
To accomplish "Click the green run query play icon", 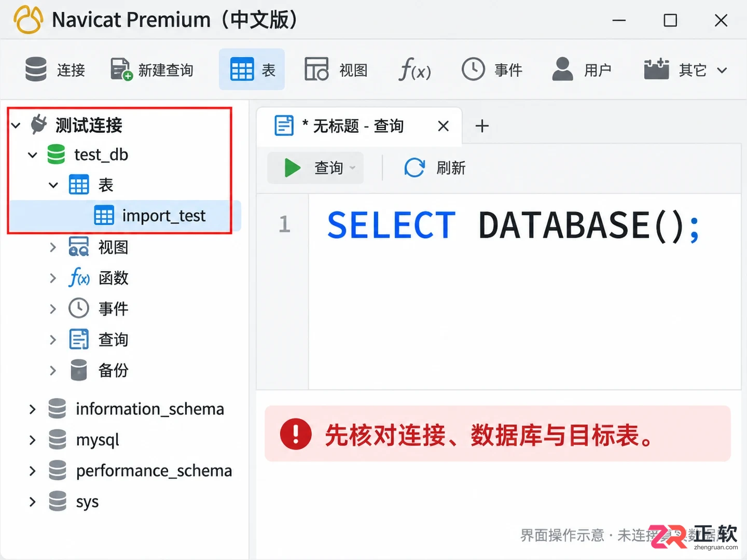I will click(x=293, y=168).
